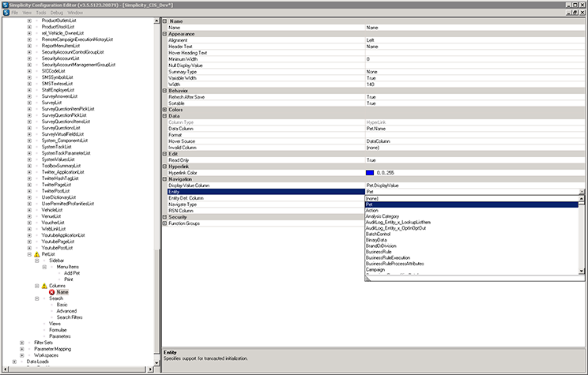Select the Summary Type property row
This screenshot has height=375, width=588.
(x=375, y=72)
